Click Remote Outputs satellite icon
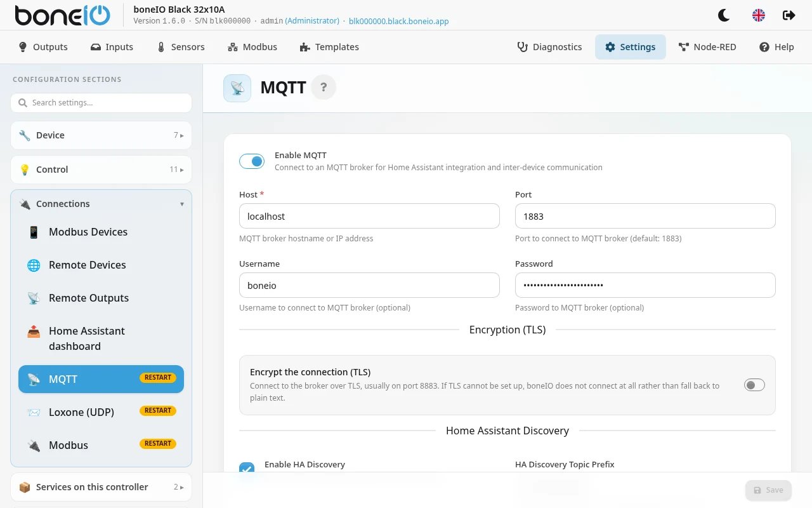The height and width of the screenshot is (508, 812). (34, 298)
